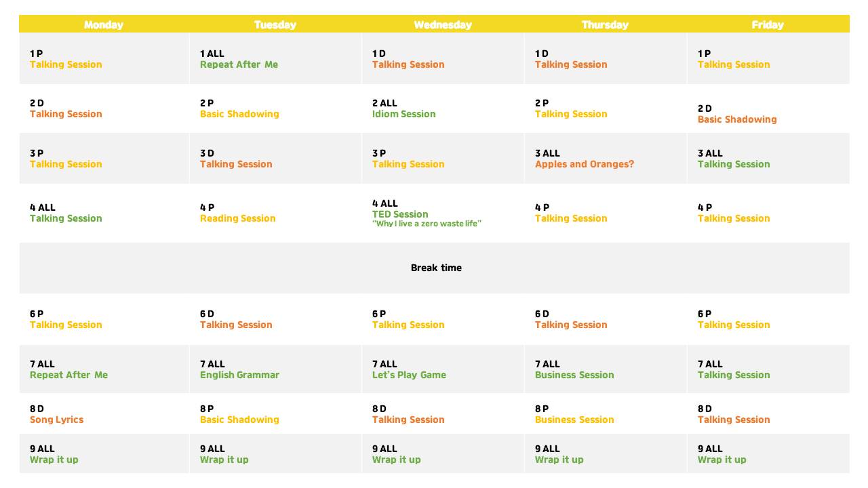Open the Wednesday column header
The height and width of the screenshot is (488, 868).
[443, 24]
